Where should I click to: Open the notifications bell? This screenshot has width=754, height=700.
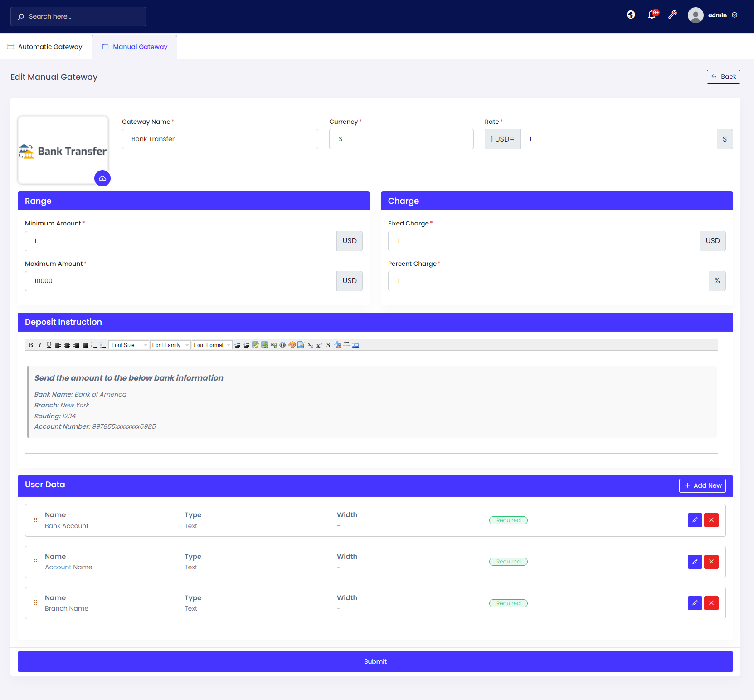point(652,15)
